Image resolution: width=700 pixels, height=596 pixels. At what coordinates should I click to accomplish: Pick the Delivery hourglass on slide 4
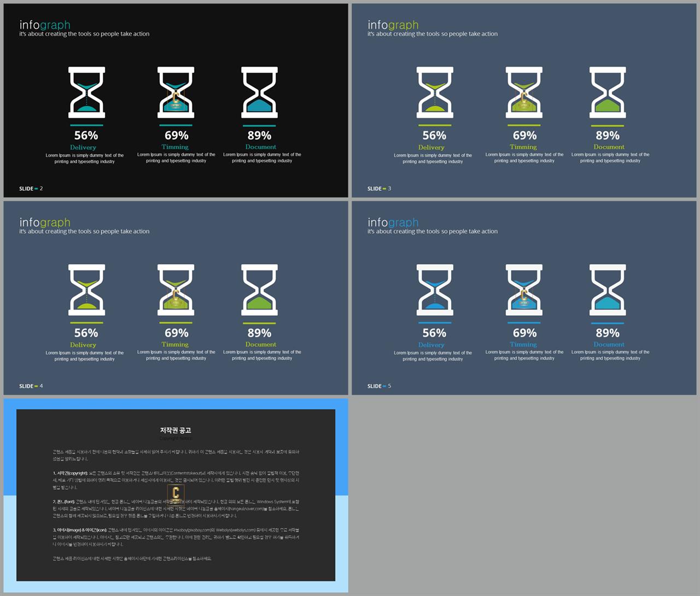86,290
